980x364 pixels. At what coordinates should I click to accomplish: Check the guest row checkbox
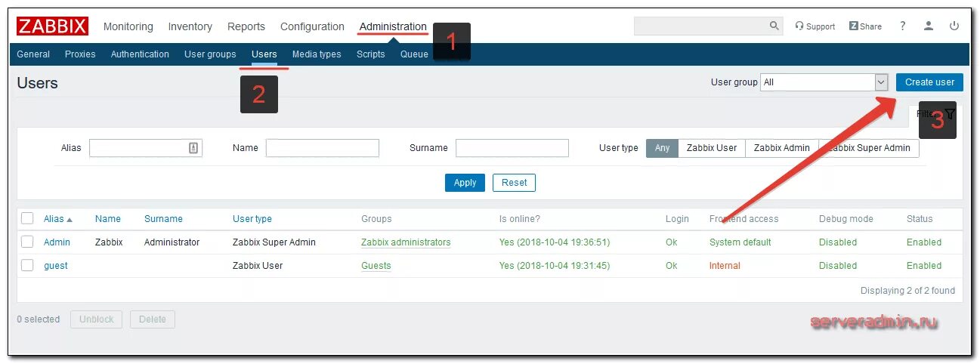coord(27,265)
